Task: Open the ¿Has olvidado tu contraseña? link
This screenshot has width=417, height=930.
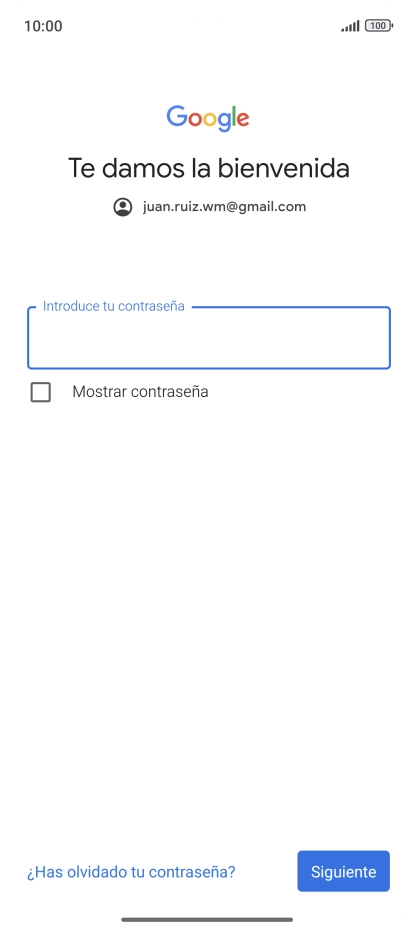Action: 131,872
